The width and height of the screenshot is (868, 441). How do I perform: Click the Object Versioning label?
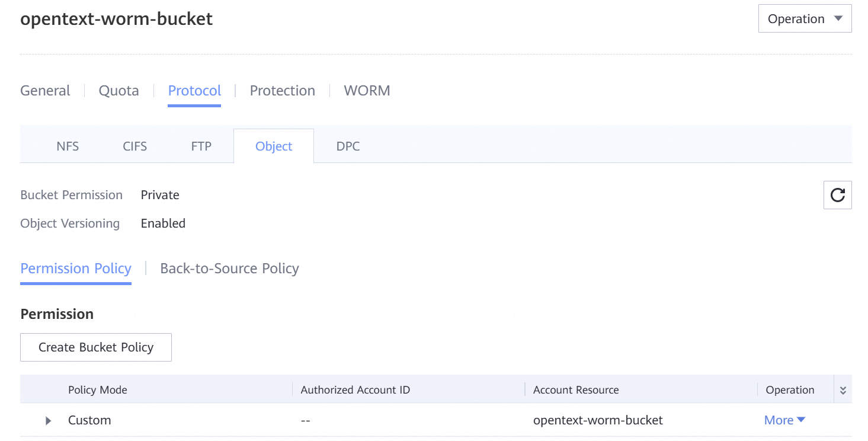point(70,223)
